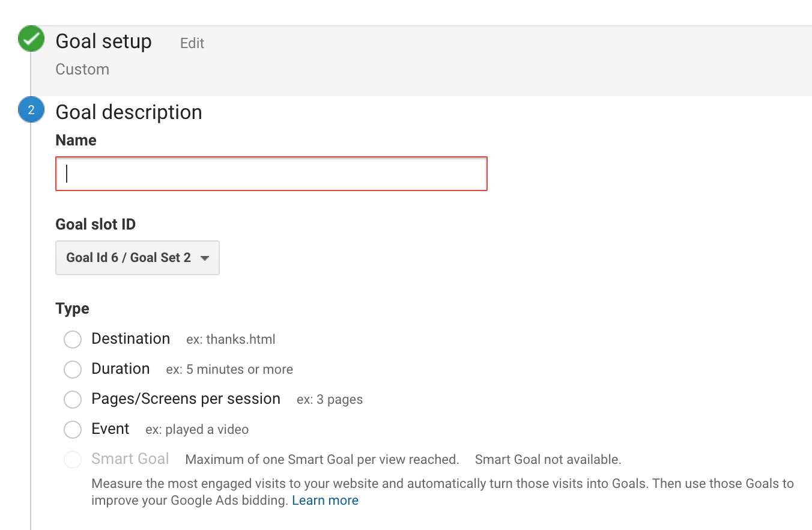This screenshot has width=812, height=530.
Task: Click the blue step 2 badge
Action: point(31,110)
